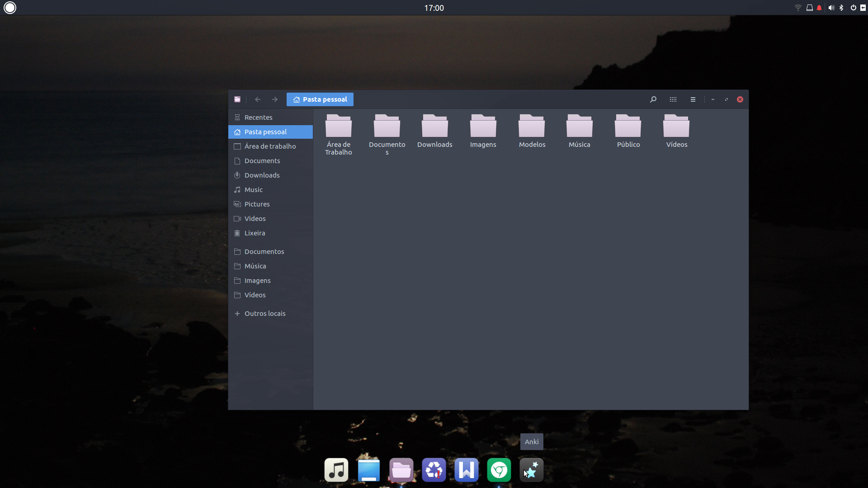Select Pasta pessoal in the sidebar
This screenshot has width=868, height=488.
[x=270, y=132]
